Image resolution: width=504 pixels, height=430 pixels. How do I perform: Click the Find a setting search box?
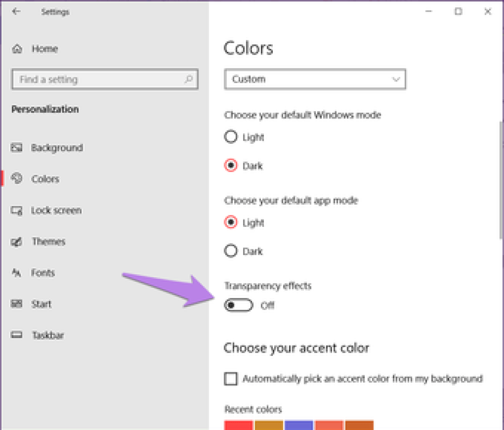pyautogui.click(x=99, y=79)
